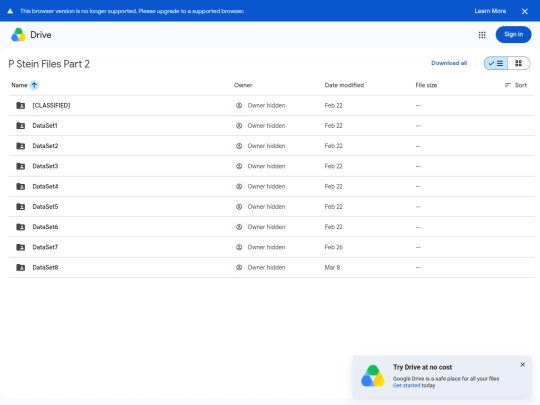The height and width of the screenshot is (405, 540).
Task: Click the Get started link
Action: click(x=406, y=385)
